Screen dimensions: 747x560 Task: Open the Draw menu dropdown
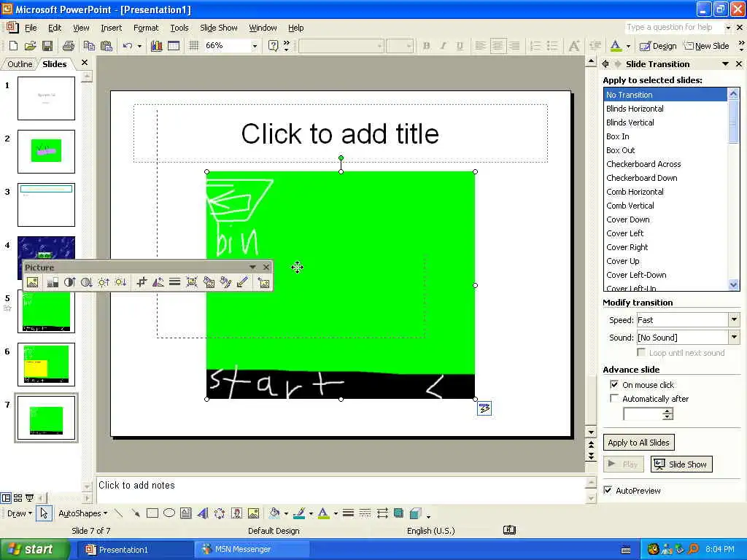pyautogui.click(x=20, y=513)
